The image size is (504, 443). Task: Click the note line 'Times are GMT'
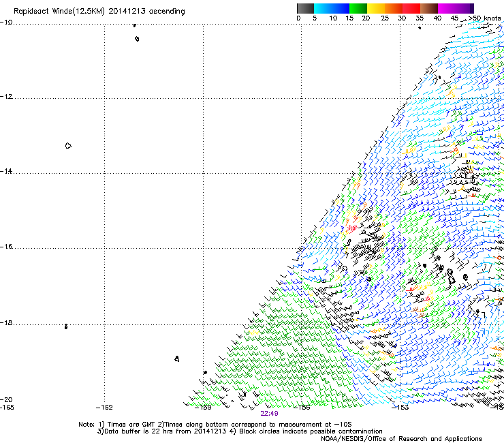click(131, 425)
